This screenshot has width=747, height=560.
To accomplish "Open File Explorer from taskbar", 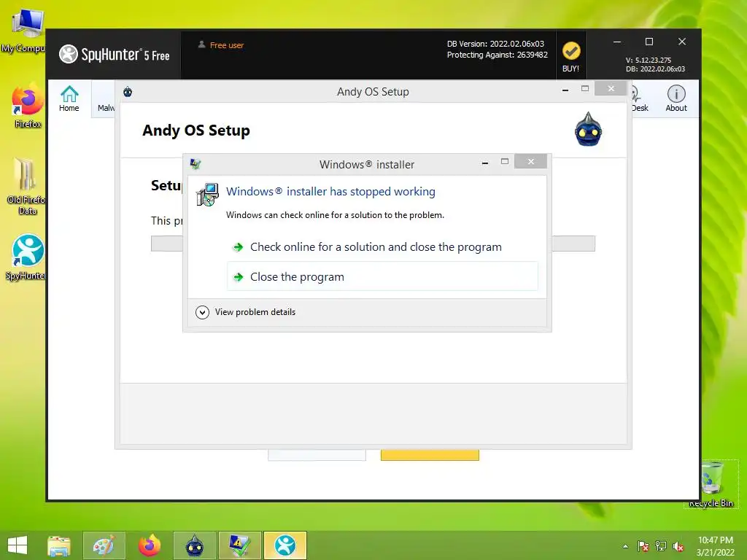I will [59, 545].
